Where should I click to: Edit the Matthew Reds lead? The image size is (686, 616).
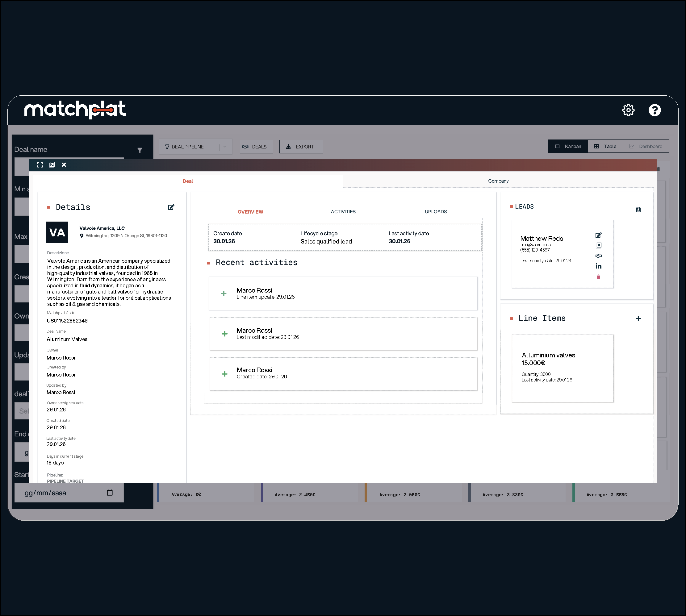(598, 235)
